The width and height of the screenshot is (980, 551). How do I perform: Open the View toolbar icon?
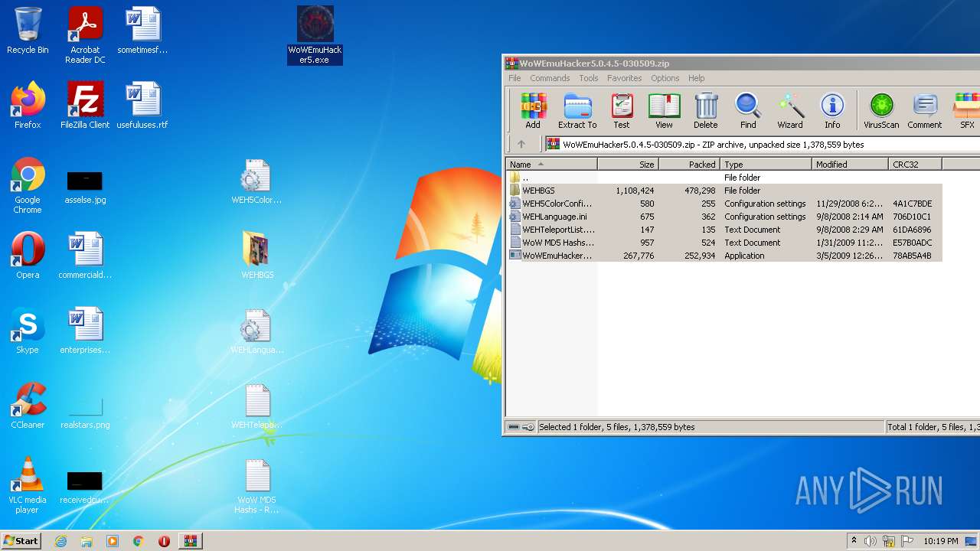pyautogui.click(x=664, y=111)
